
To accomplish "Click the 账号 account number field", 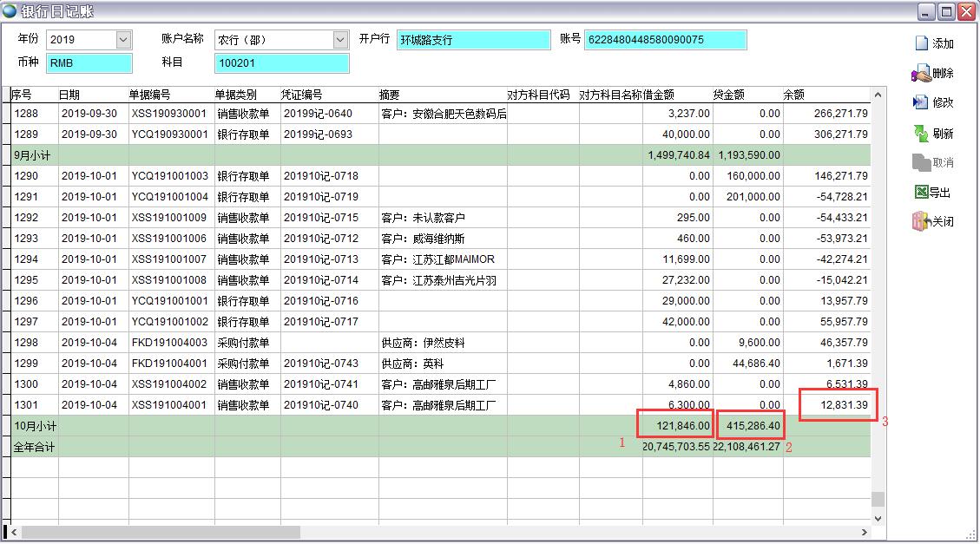I will 665,40.
